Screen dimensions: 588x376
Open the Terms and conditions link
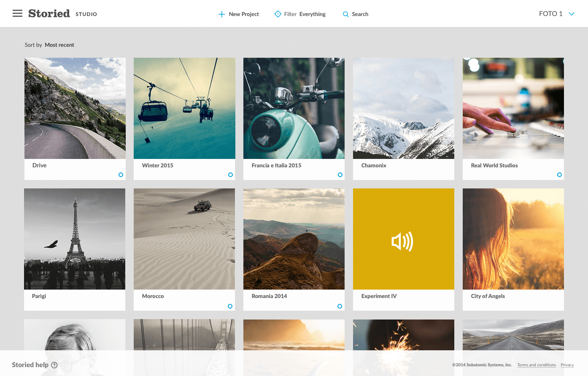point(537,365)
